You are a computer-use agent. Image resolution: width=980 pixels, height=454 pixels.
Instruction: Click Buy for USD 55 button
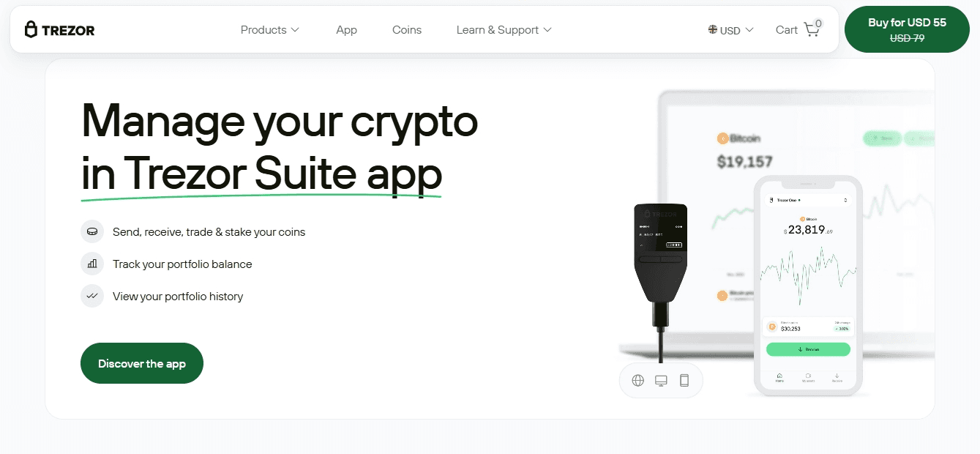(907, 30)
